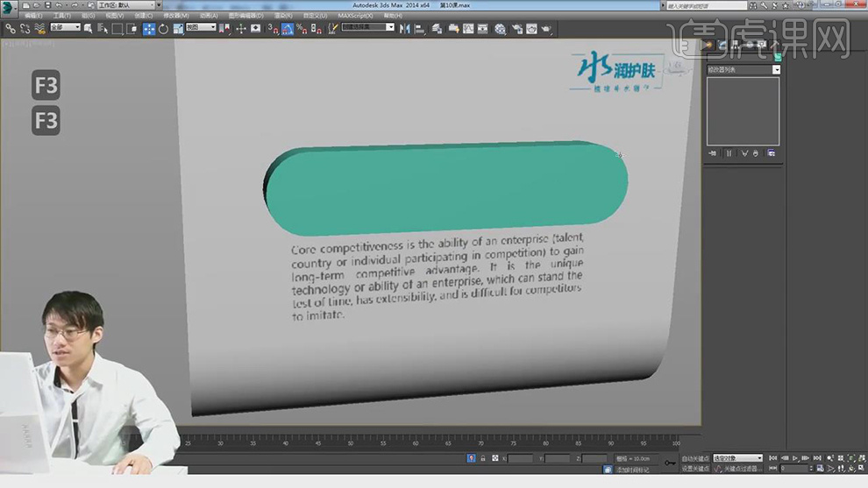Click the X coordinate input field
868x488 pixels.
[520, 458]
